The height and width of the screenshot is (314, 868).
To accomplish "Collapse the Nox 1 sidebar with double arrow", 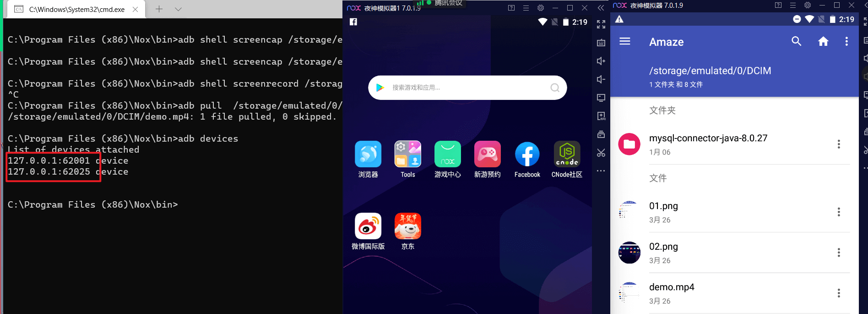I will (x=601, y=8).
